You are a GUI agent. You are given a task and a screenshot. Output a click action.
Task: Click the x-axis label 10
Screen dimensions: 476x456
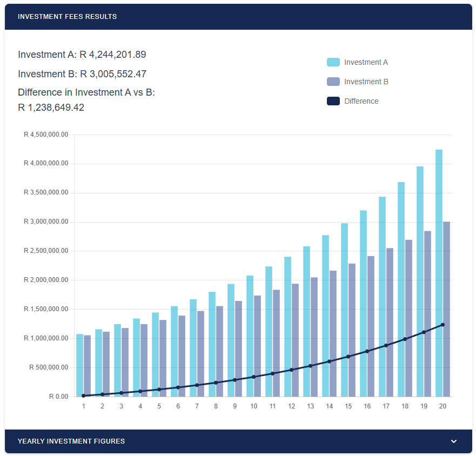(x=254, y=406)
